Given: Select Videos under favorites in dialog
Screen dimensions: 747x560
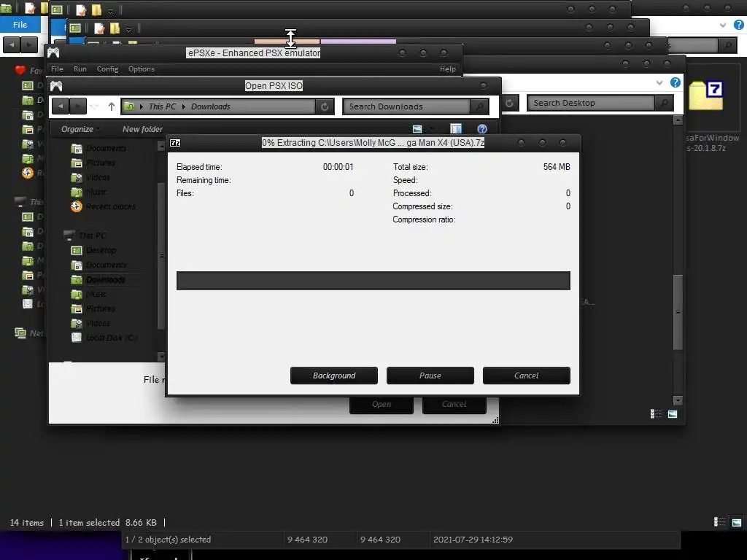Looking at the screenshot, I should tap(98, 177).
